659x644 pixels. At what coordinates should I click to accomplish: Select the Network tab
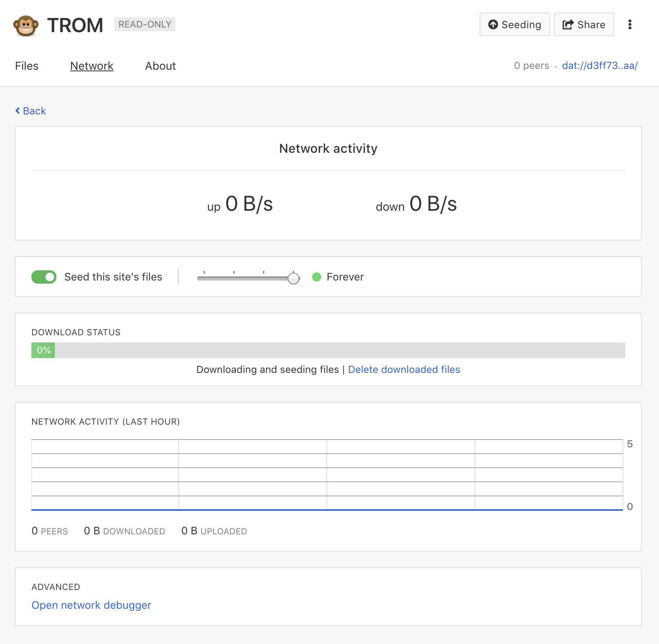[92, 66]
